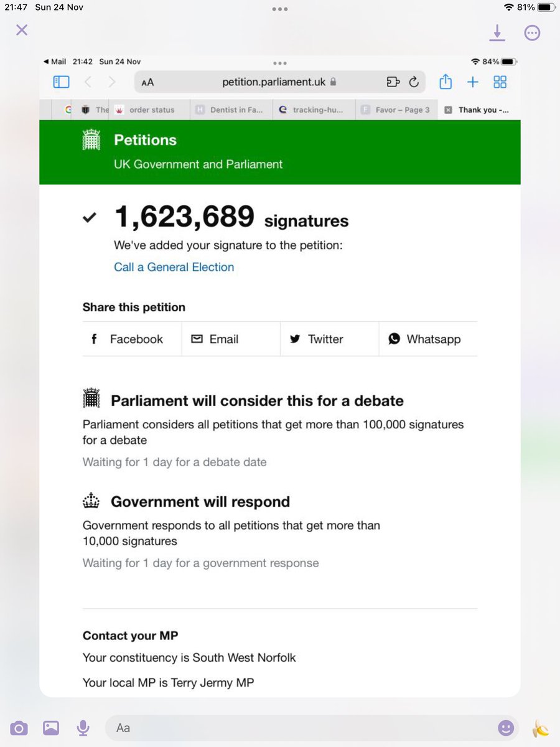The width and height of the screenshot is (560, 747).
Task: Switch to the 'order status' tab
Action: tap(146, 110)
